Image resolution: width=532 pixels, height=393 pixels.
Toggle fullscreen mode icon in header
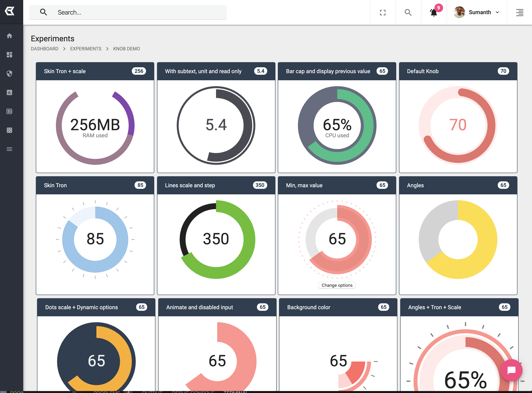click(x=383, y=12)
